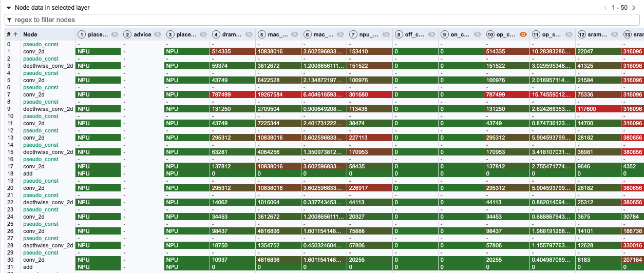Select conv_2d node in row 7

34,94
